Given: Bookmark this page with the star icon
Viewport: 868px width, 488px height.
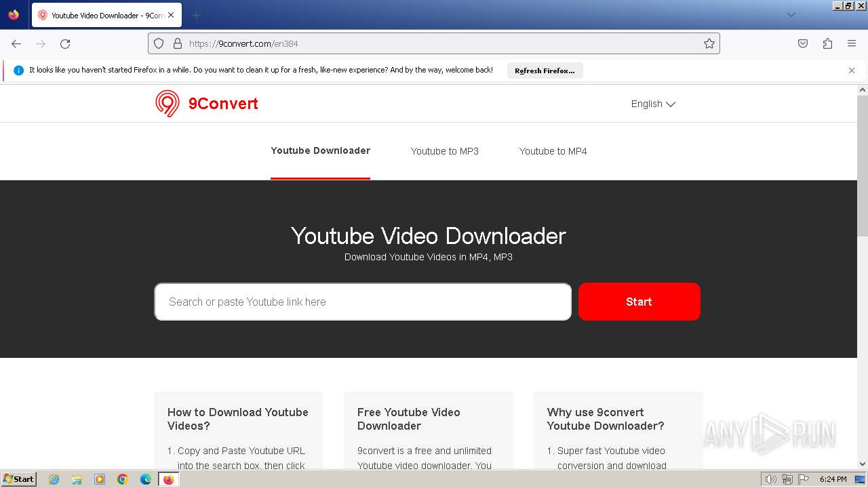Looking at the screenshot, I should click(709, 43).
